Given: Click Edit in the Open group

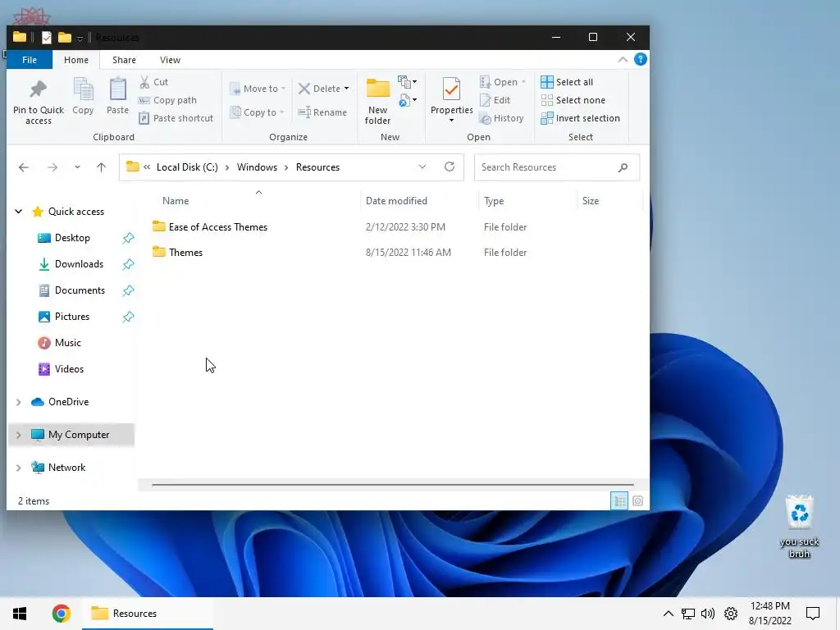Looking at the screenshot, I should pyautogui.click(x=495, y=100).
